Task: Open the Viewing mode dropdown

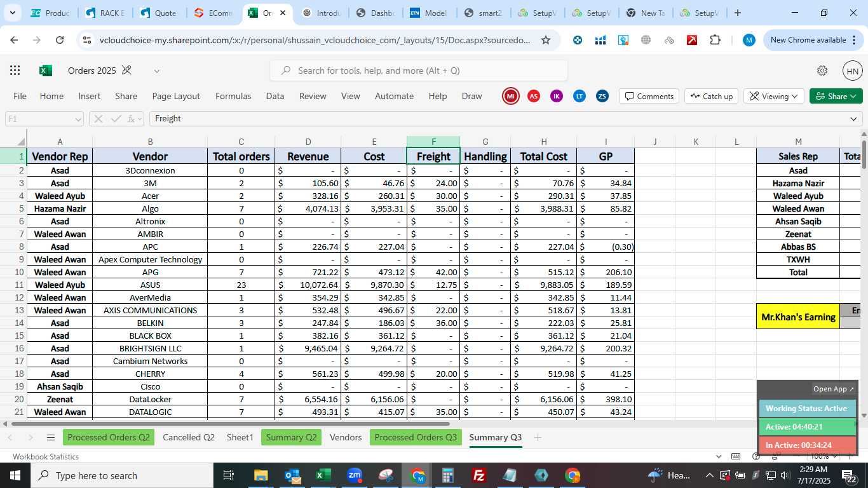Action: click(x=773, y=96)
